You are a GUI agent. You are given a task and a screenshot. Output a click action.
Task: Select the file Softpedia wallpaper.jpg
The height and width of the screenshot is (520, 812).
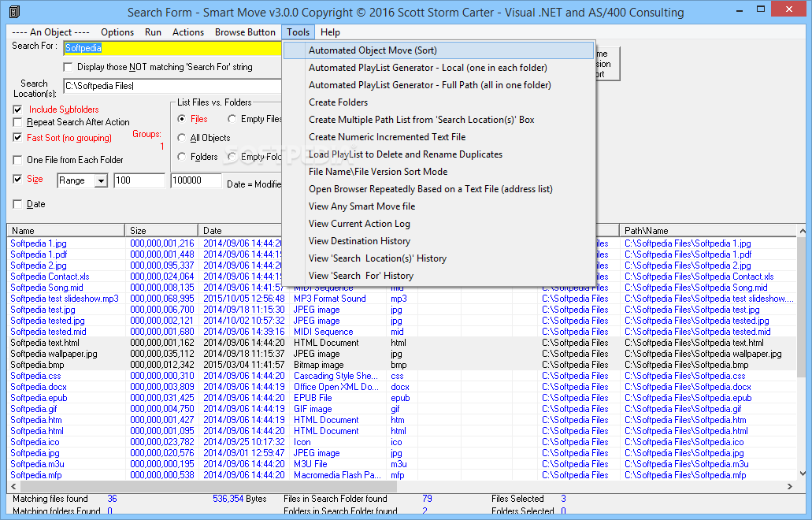pyautogui.click(x=54, y=354)
